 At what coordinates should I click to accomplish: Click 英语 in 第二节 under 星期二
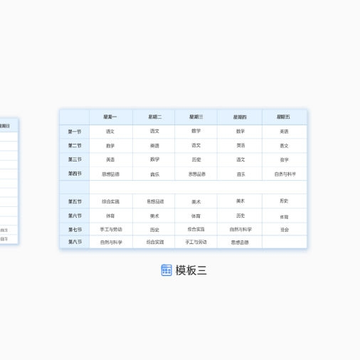point(155,146)
